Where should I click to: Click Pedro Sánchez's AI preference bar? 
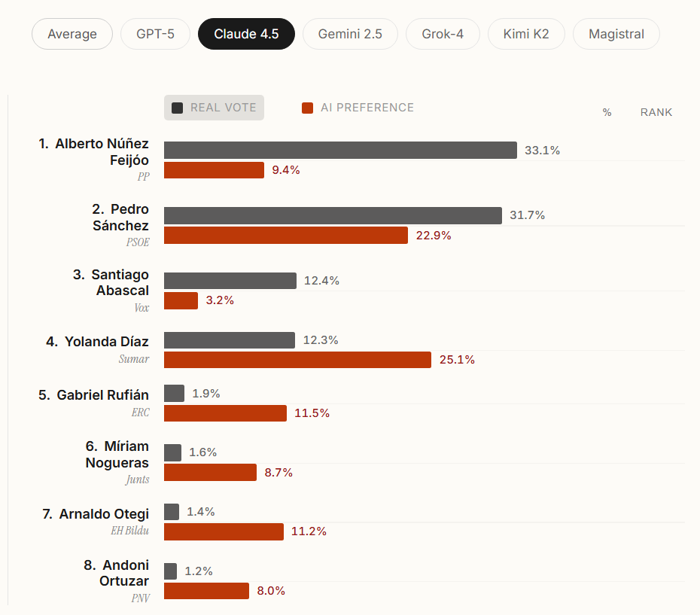pos(286,236)
